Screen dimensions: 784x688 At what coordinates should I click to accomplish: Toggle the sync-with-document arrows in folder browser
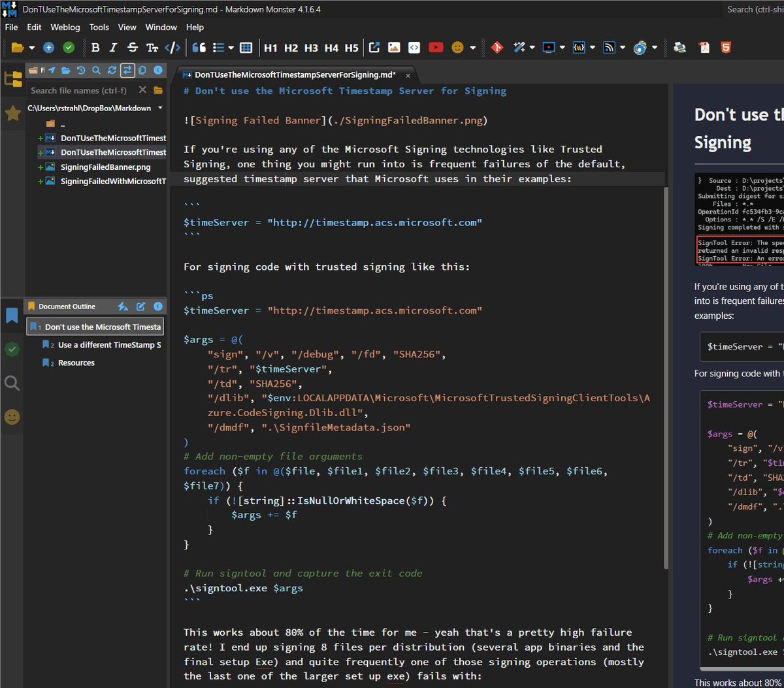point(127,70)
